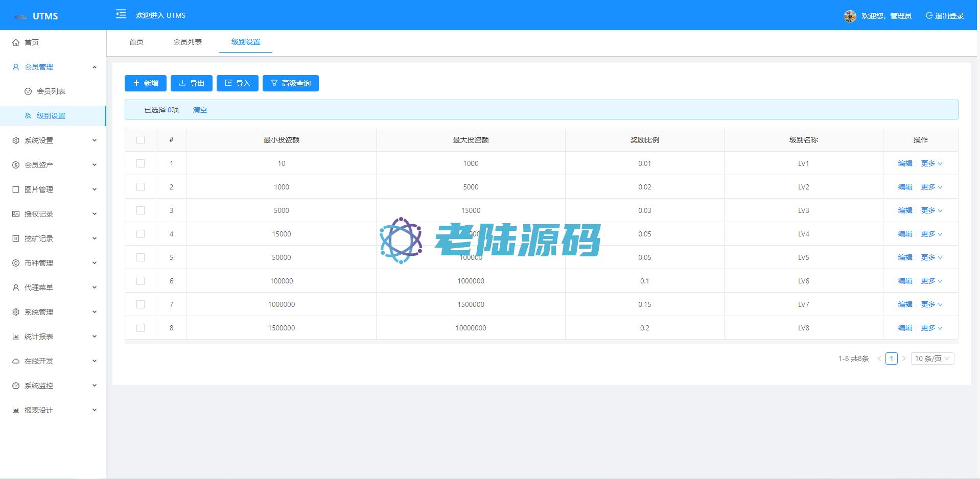
Task: Open 会员列表 in the sidebar submenu
Action: pos(51,91)
